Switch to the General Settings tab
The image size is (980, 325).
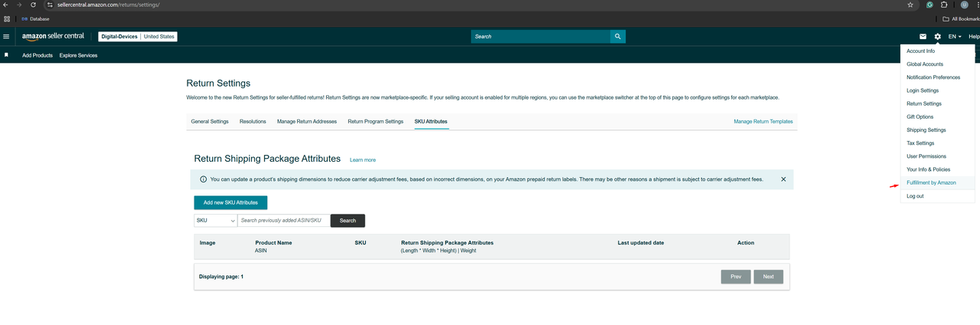[x=209, y=121]
